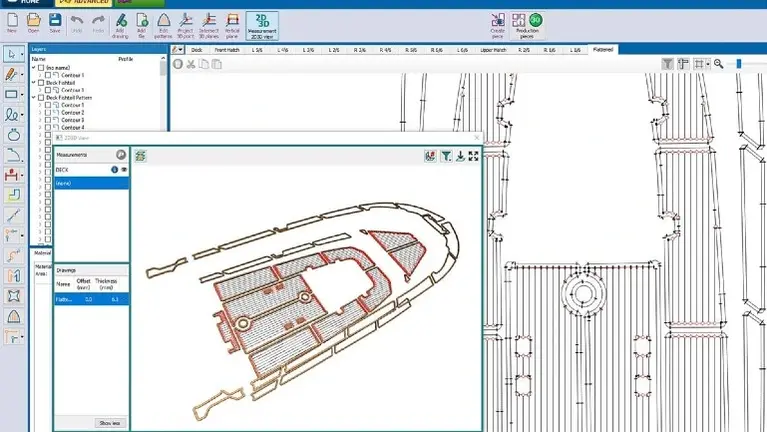Switch to the Flattened tab

[603, 48]
